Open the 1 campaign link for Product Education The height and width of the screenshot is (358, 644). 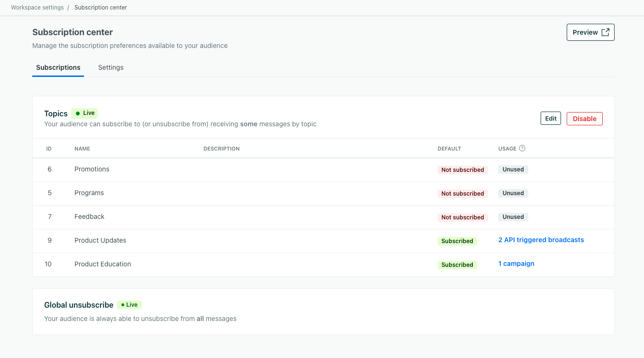pos(516,263)
